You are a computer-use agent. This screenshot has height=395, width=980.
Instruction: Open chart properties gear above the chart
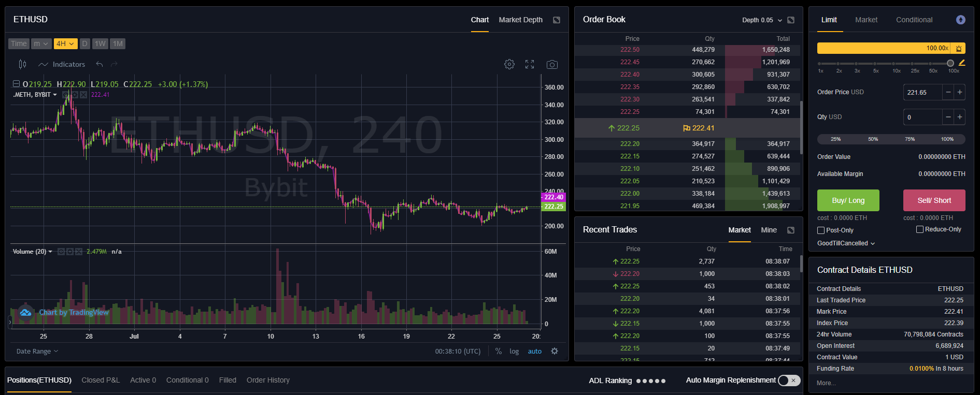click(509, 64)
